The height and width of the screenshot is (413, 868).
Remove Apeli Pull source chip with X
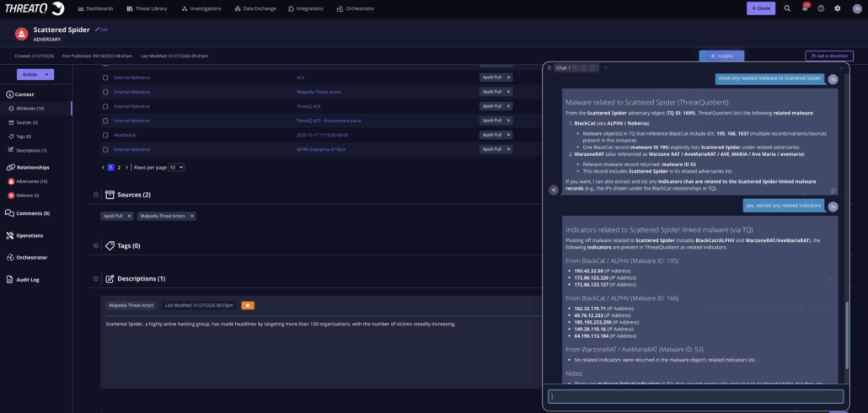130,216
